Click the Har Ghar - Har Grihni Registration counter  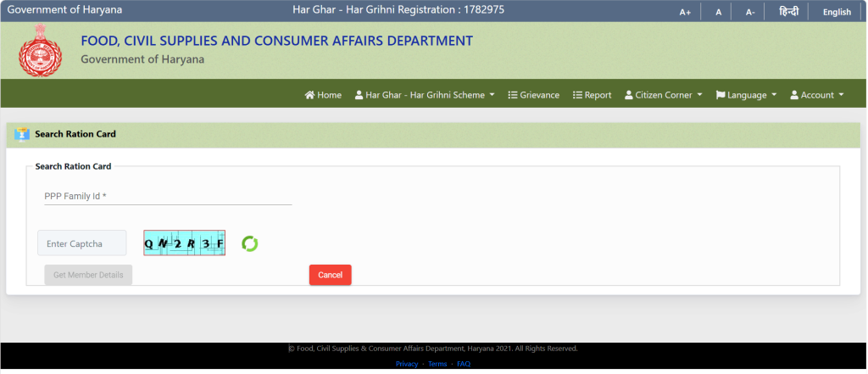398,10
